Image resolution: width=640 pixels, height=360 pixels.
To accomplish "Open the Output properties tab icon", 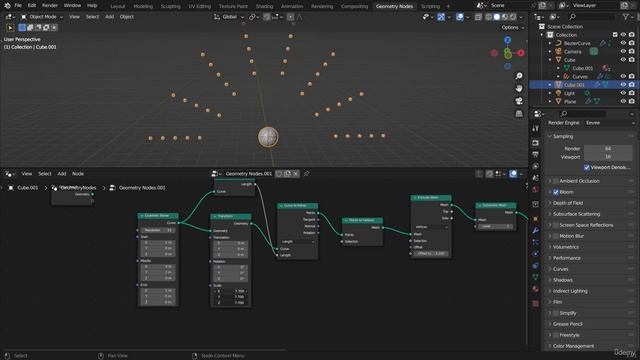I will pos(535,154).
